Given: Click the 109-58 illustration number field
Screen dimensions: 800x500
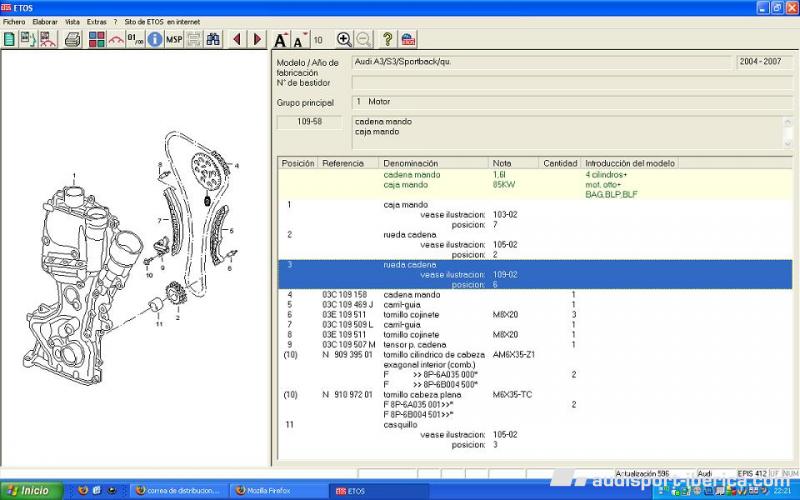Looking at the screenshot, I should click(309, 122).
